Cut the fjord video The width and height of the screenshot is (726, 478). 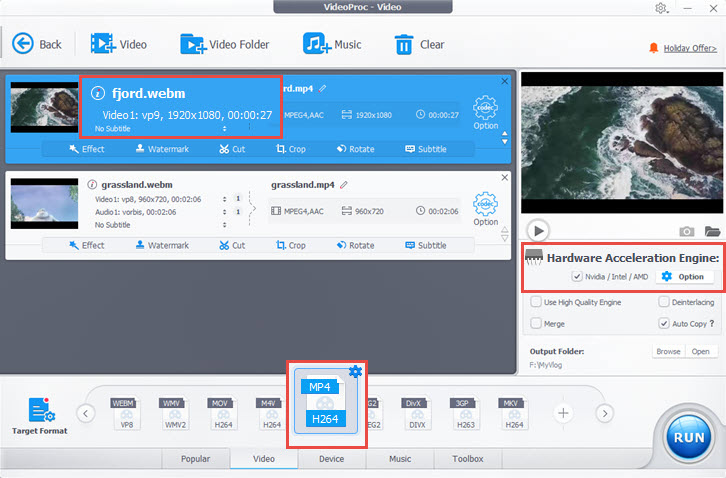coord(232,149)
